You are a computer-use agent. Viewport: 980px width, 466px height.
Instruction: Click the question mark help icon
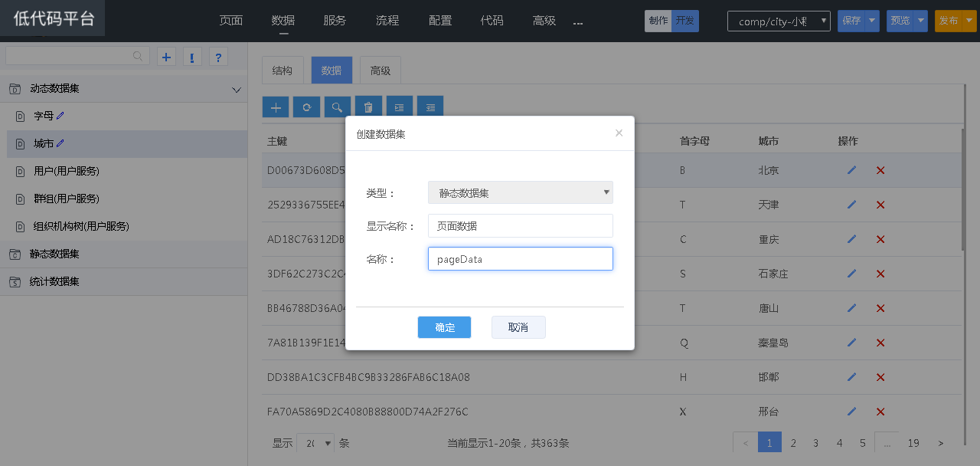coord(218,57)
